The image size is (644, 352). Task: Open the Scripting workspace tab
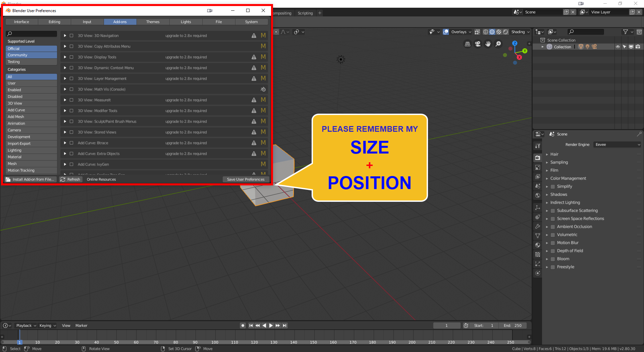click(x=305, y=13)
